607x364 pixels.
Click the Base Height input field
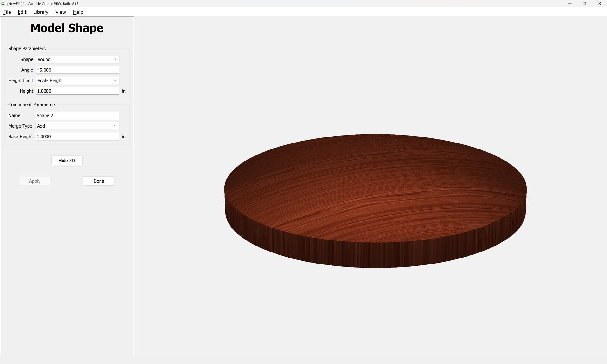tap(77, 136)
